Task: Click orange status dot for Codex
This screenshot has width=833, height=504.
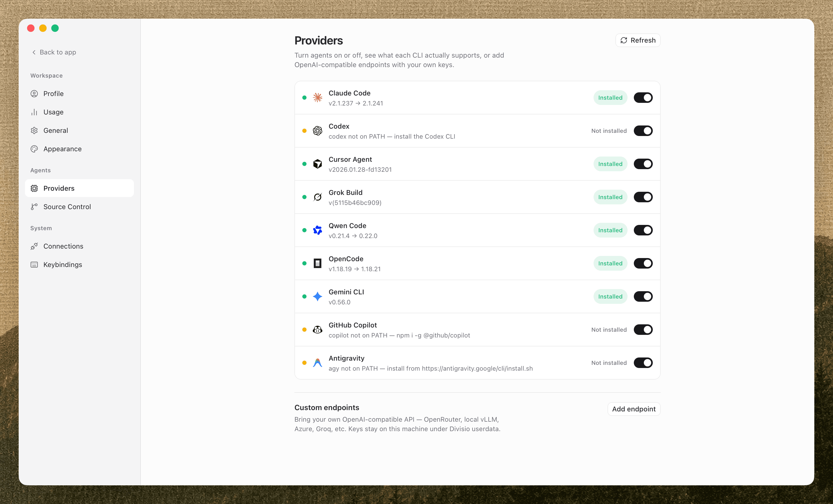Action: [x=304, y=131]
